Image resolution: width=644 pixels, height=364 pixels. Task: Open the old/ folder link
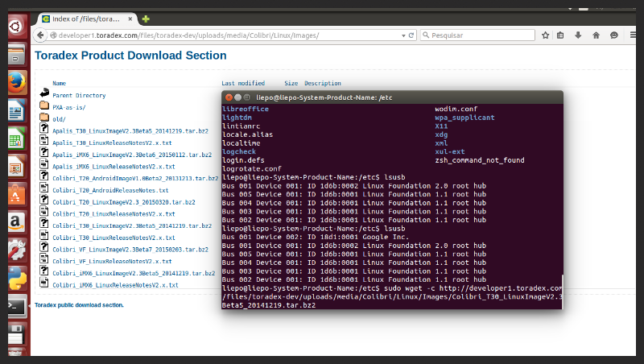point(59,119)
